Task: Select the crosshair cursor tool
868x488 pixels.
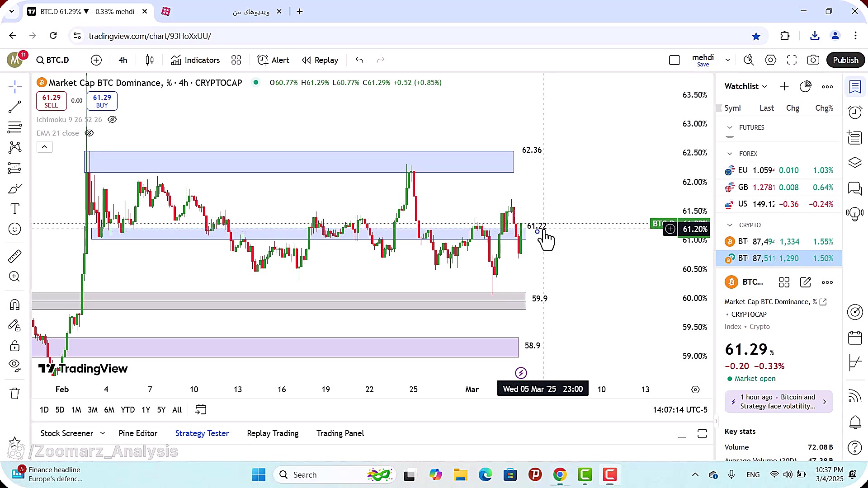Action: [15, 87]
